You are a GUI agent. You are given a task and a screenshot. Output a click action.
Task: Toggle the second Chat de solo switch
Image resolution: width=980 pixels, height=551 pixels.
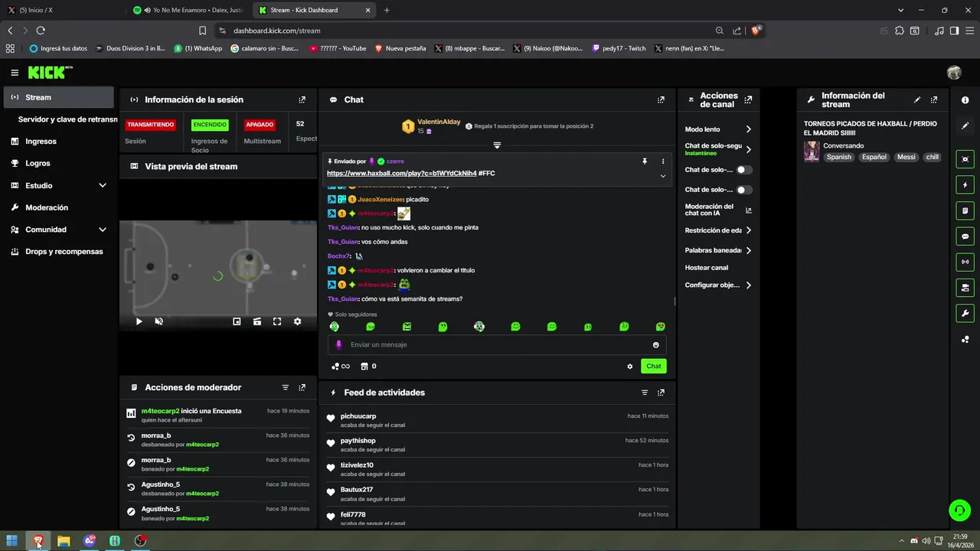(x=744, y=190)
